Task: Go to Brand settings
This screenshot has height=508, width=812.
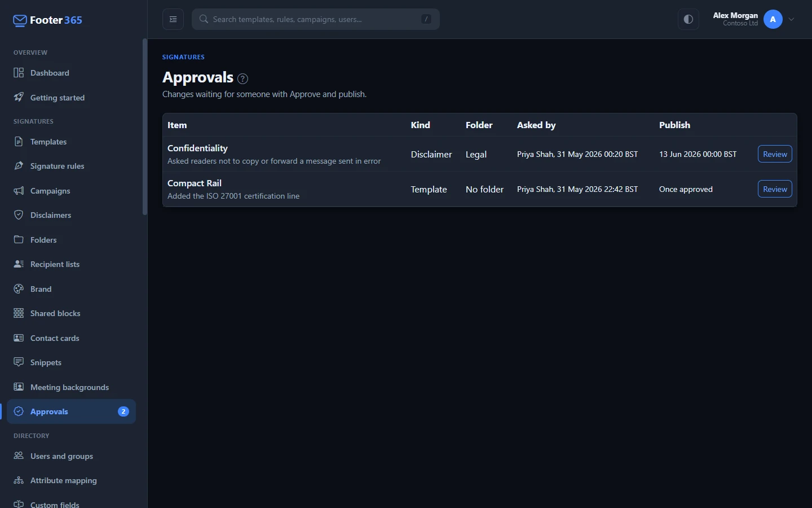Action: pyautogui.click(x=71, y=289)
